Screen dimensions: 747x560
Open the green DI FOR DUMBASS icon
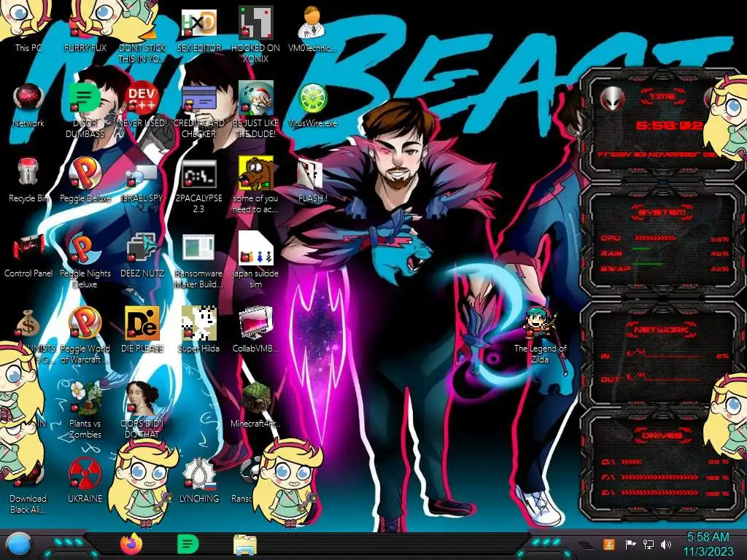click(x=85, y=111)
